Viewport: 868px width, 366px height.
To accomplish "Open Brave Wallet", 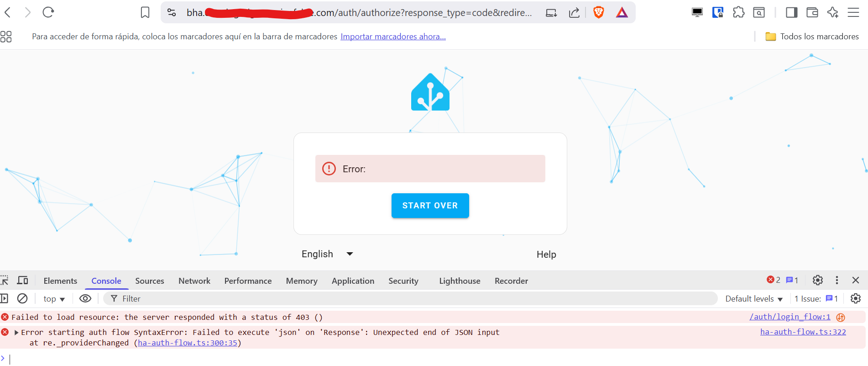I will coord(812,12).
